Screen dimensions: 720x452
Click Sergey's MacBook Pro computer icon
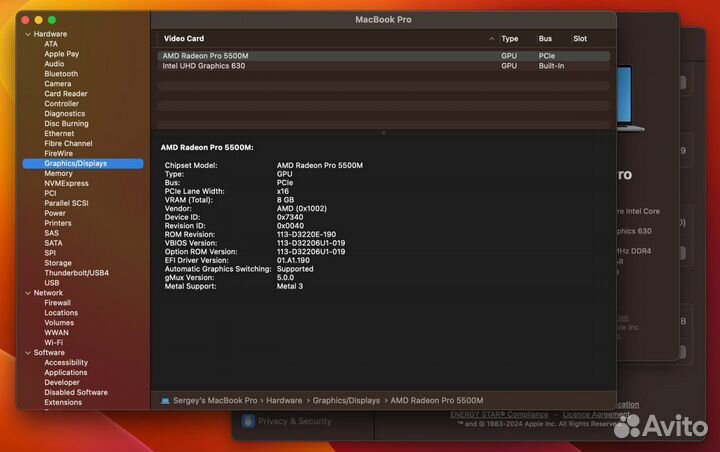pyautogui.click(x=165, y=401)
